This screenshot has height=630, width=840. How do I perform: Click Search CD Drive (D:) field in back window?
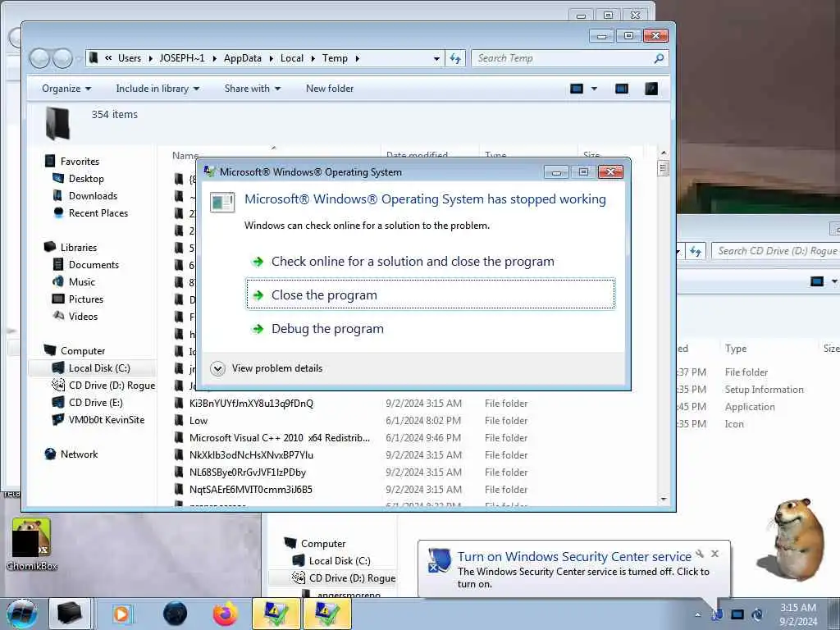(776, 251)
